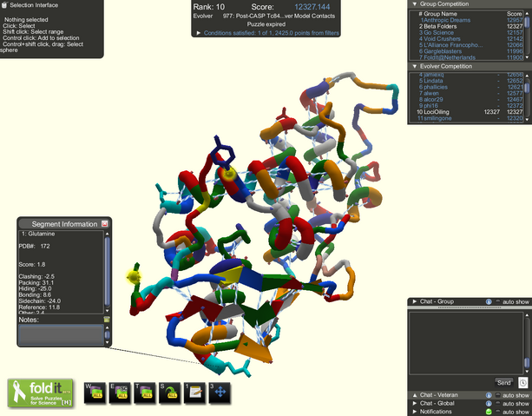Expand the Chat - Global section
Image resolution: width=532 pixels, height=416 pixels.
click(x=414, y=404)
